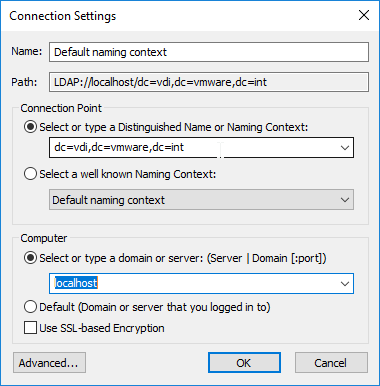Screen dimensions: 380x386
Task: Expand the Distinguished Name dropdown arrow
Action: 345,147
